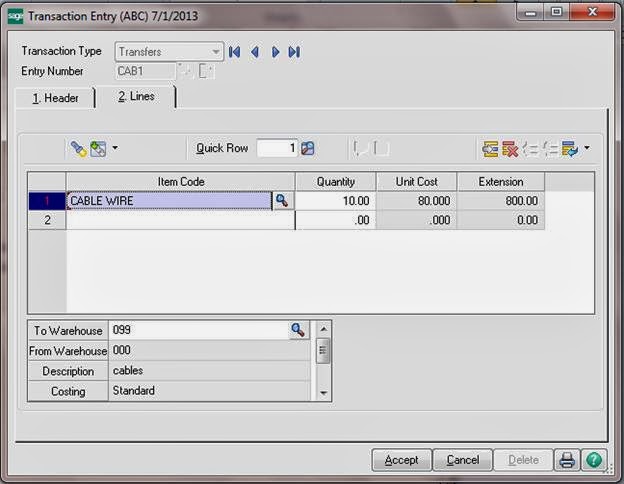The width and height of the screenshot is (624, 484).
Task: Click the To Warehouse label
Action: click(x=68, y=331)
